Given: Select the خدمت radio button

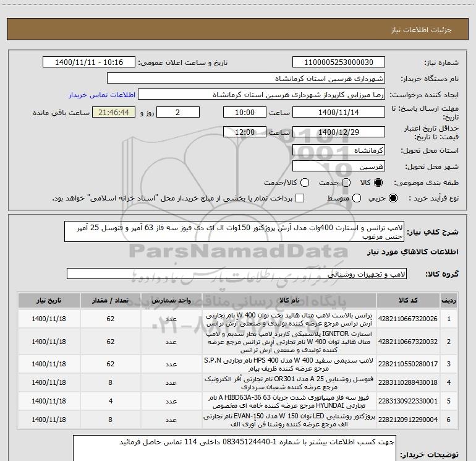Looking at the screenshot, I should (346, 183).
